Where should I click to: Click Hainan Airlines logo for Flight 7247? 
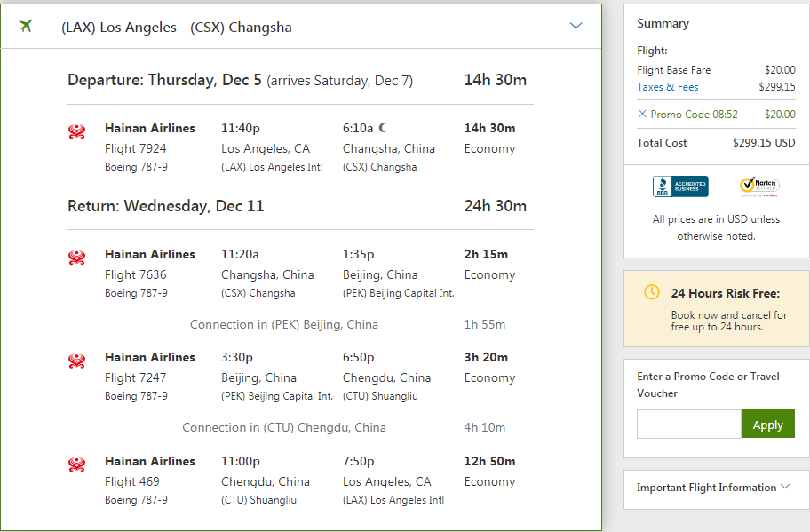77,361
